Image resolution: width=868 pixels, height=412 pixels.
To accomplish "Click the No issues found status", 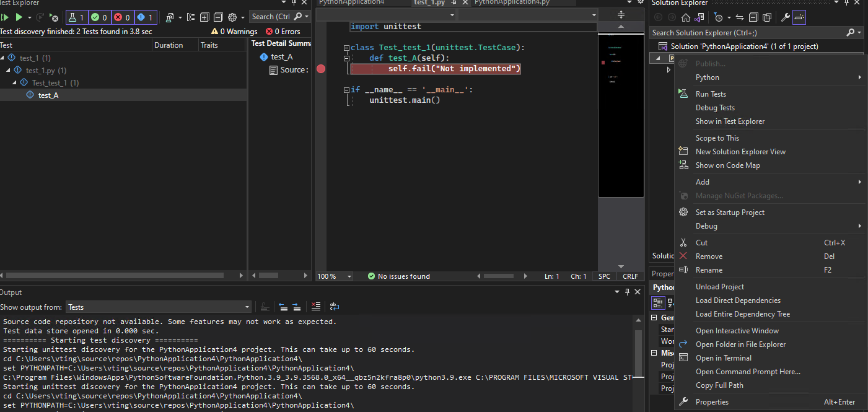I will coord(398,276).
